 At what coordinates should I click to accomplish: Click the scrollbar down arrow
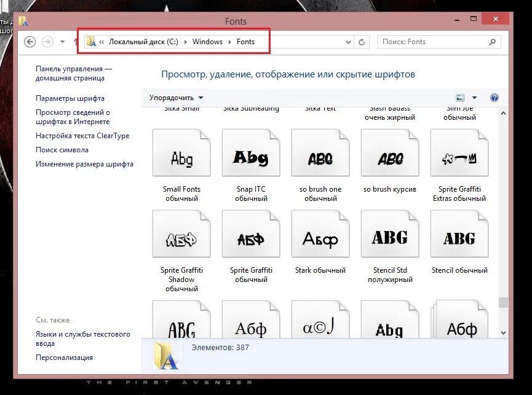click(x=504, y=333)
